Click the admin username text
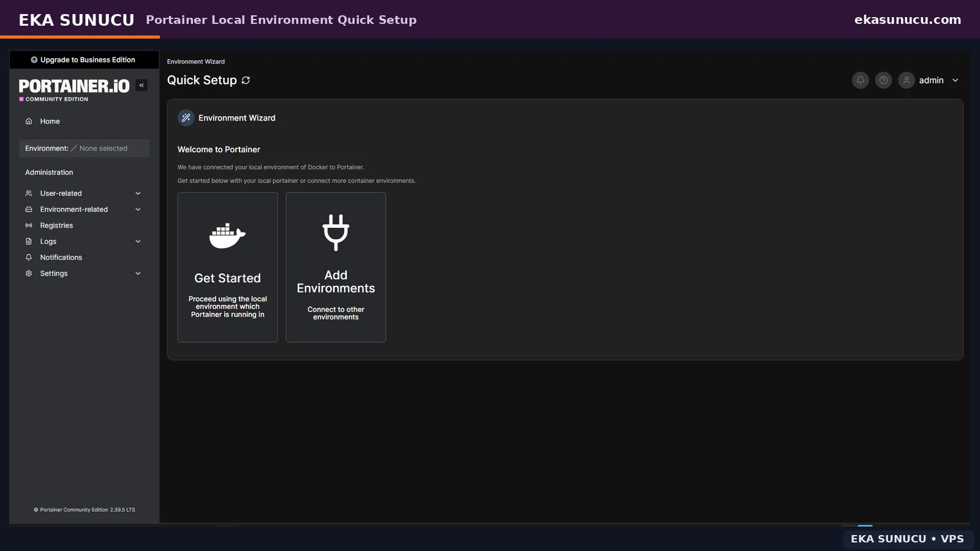 [931, 80]
